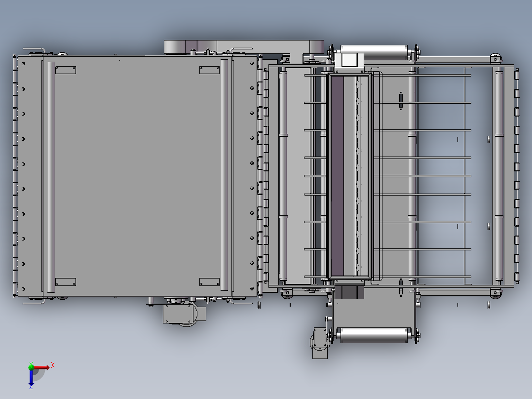Select the shiny roller on the lower outrigger frame
This screenshot has height=399, width=532.
[374, 335]
